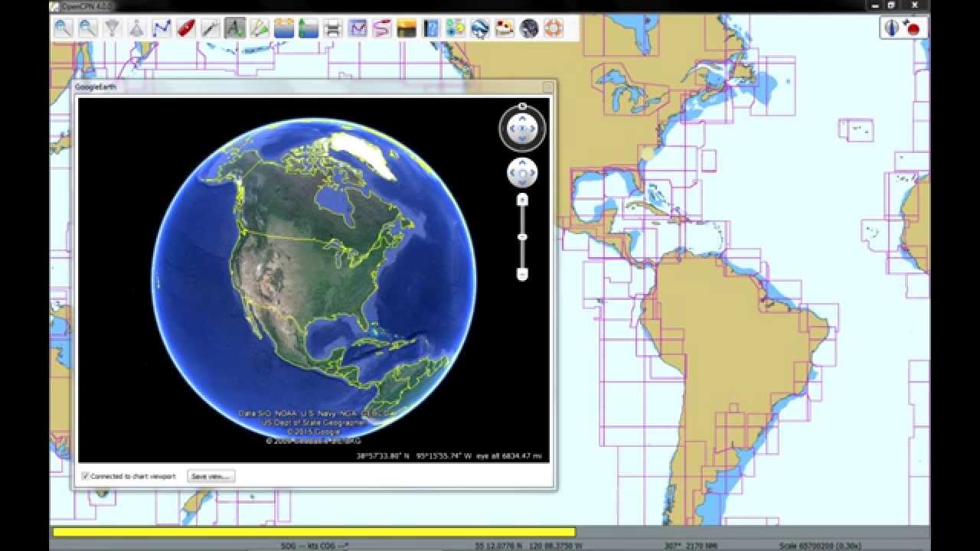Drop Man Overboard mark (lifebuoy icon)
This screenshot has width=980, height=551.
553,29
